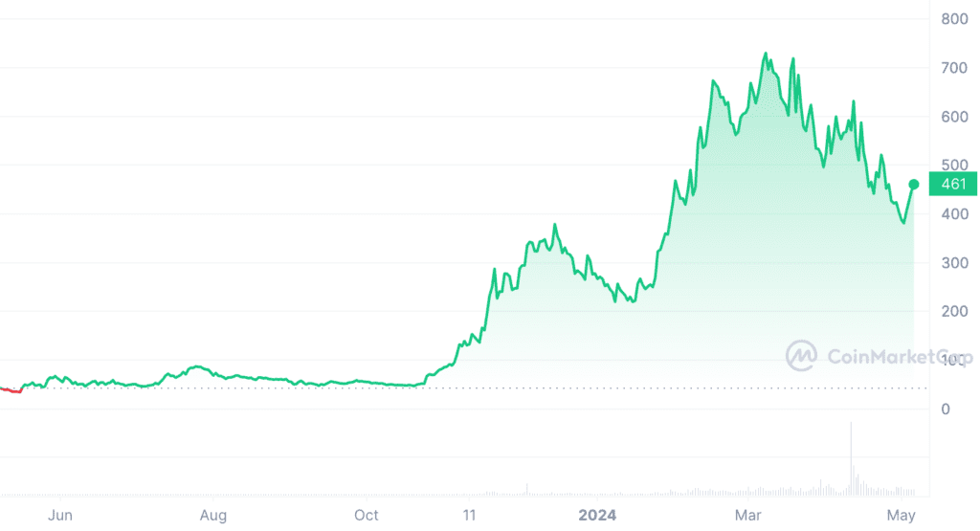Screen dimensions: 980x531
Task: Click the 200 price axis label
Action: pos(953,312)
